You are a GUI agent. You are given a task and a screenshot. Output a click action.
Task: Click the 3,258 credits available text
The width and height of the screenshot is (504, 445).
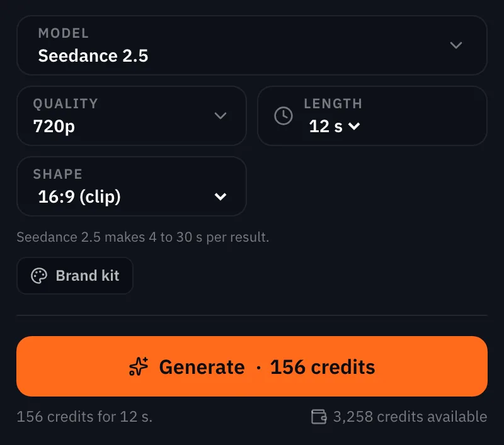[410, 417]
